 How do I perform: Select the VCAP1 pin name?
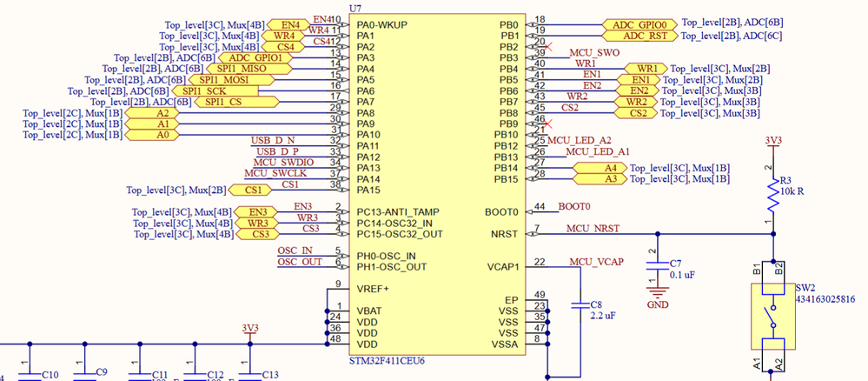click(503, 267)
